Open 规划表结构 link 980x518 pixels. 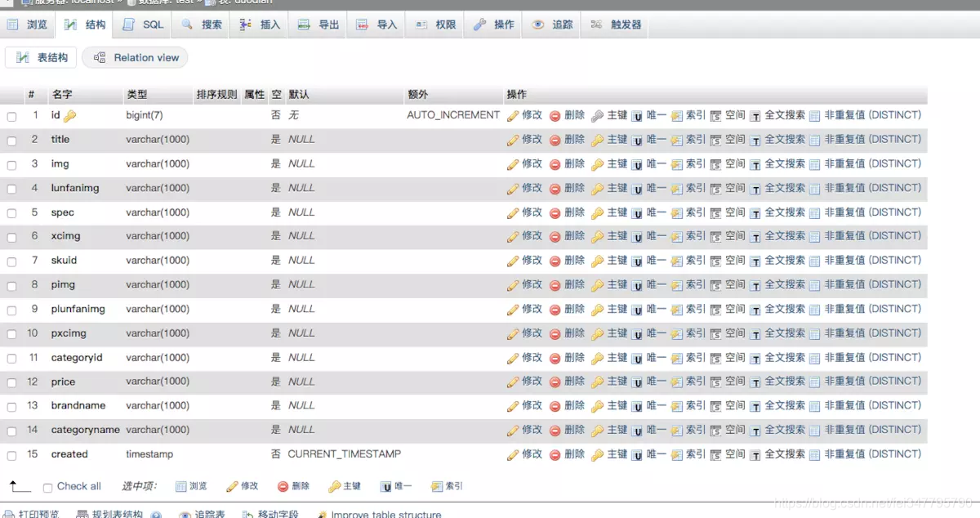point(111,514)
